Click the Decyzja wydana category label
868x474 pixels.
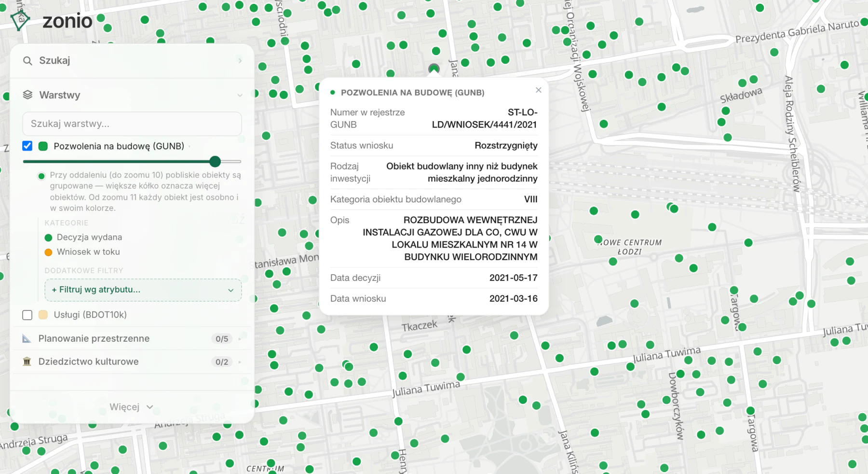coord(89,237)
